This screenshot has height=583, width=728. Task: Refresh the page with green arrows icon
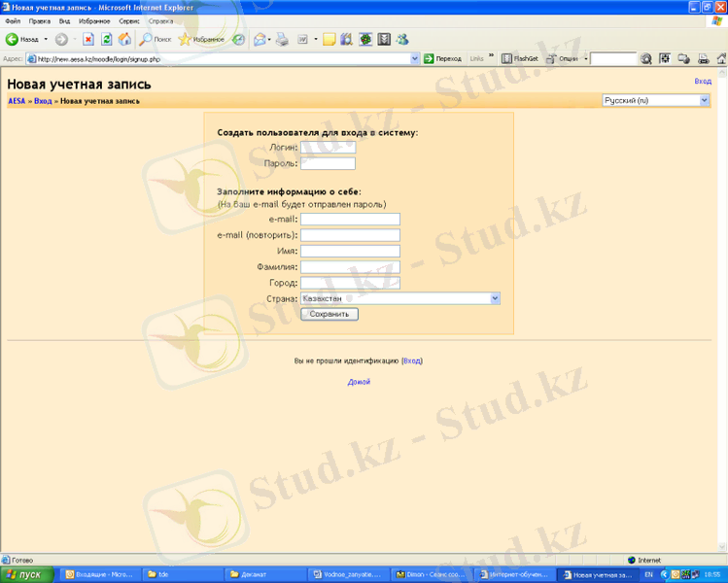pos(106,40)
